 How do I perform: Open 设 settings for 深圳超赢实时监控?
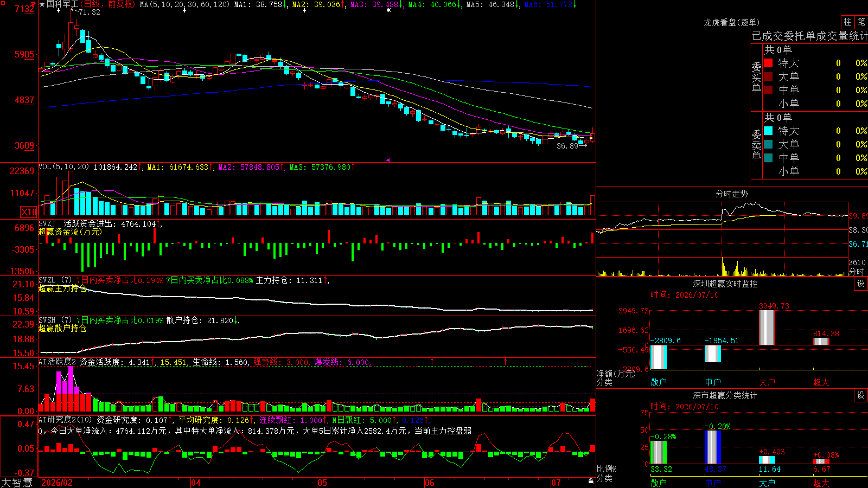[861, 284]
